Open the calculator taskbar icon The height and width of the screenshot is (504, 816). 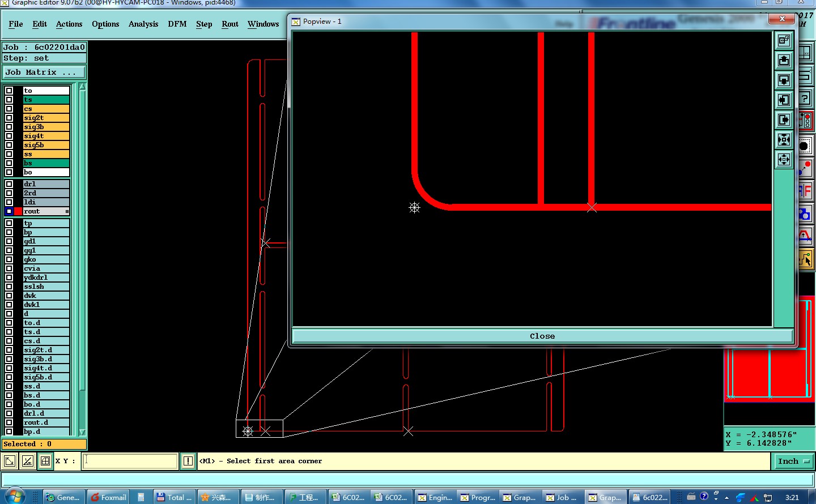141,497
